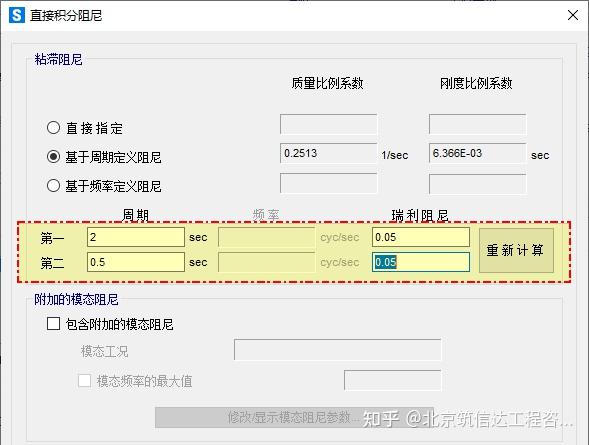Click the 第一 period field containing 2

coord(136,237)
